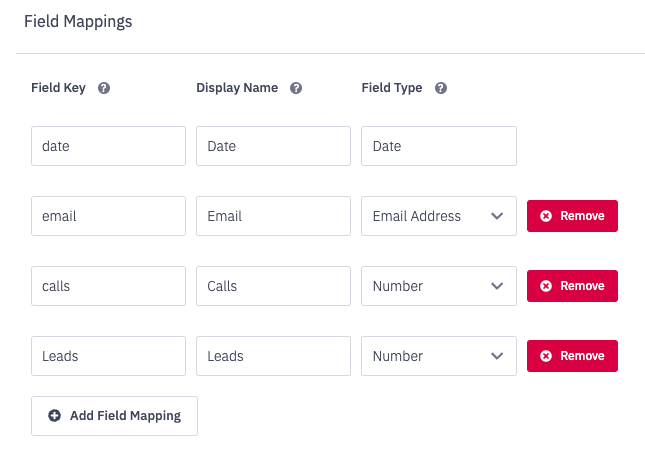The image size is (645, 449).
Task: Remove the email field mapping
Action: point(572,216)
